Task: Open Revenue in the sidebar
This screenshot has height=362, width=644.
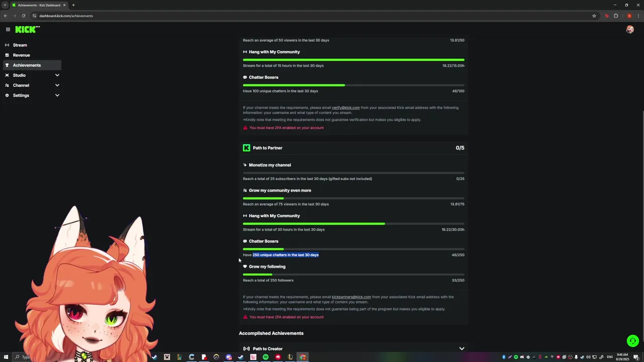Action: pyautogui.click(x=32, y=55)
